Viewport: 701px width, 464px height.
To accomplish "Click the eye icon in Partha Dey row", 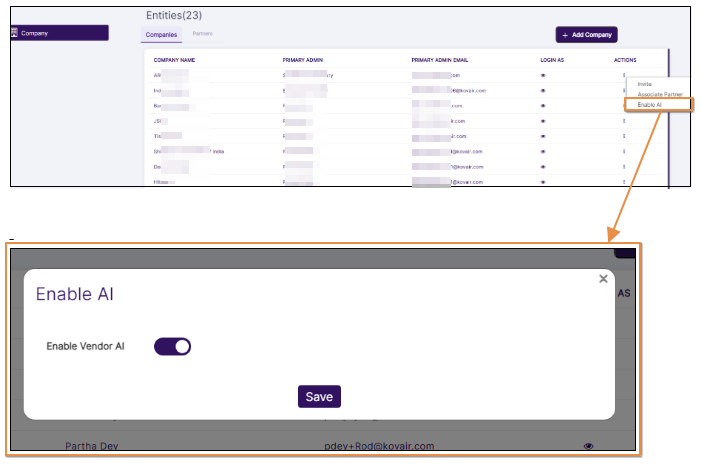I will pos(588,446).
